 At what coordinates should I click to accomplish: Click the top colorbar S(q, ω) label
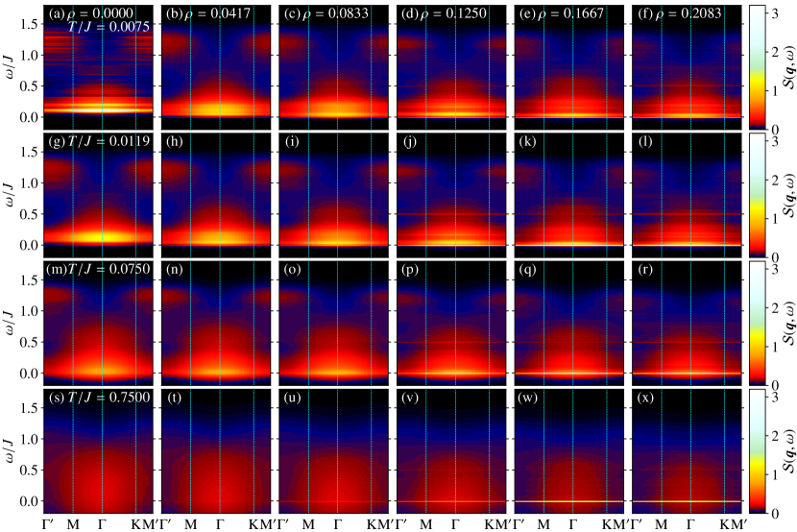pyautogui.click(x=787, y=67)
